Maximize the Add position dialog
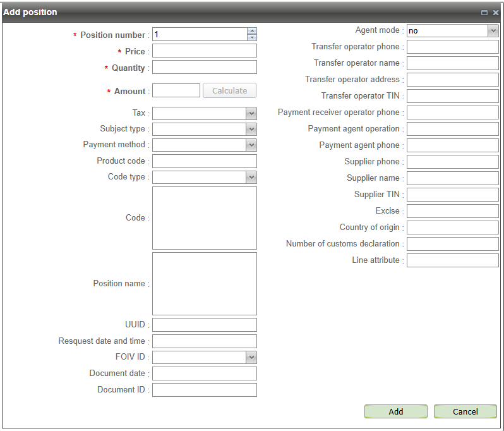Viewport: 504px width, 431px height. point(484,13)
